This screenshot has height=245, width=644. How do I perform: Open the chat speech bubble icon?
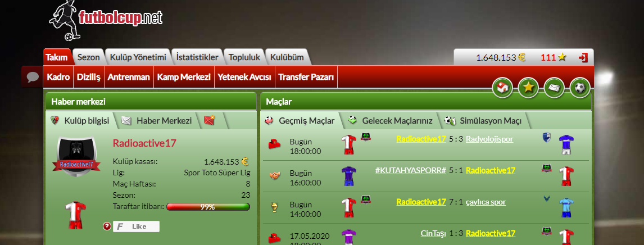[x=33, y=77]
